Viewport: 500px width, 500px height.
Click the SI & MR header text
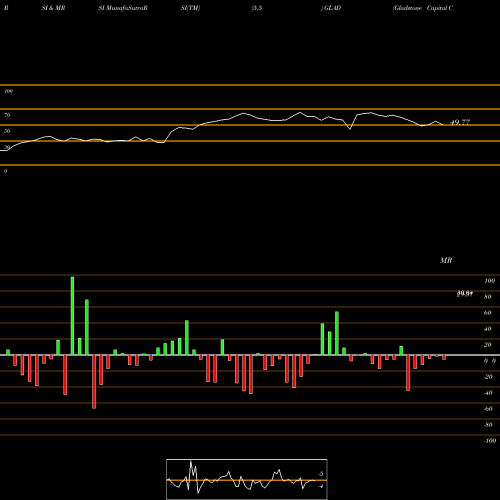tap(53, 8)
